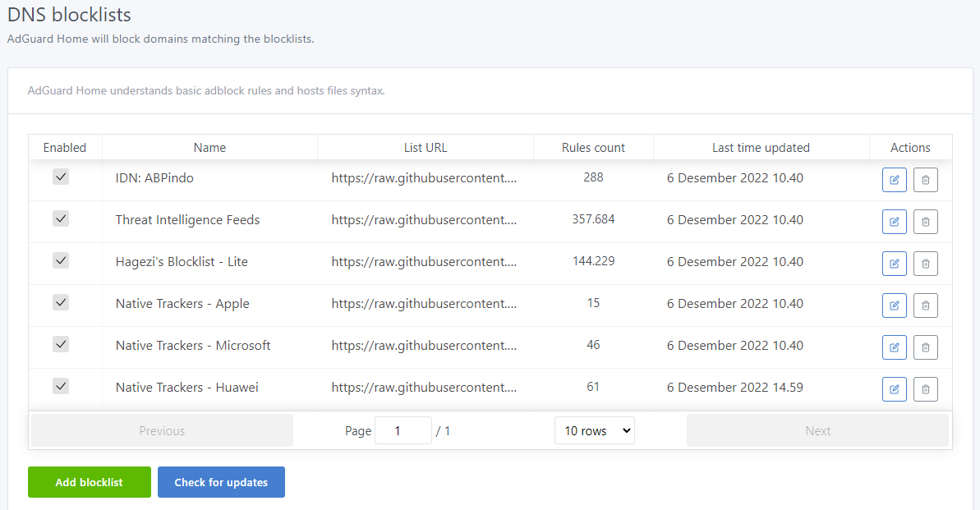Delete the IDN: ABPindo blocklist
Screen dimensions: 980x510
(x=925, y=179)
